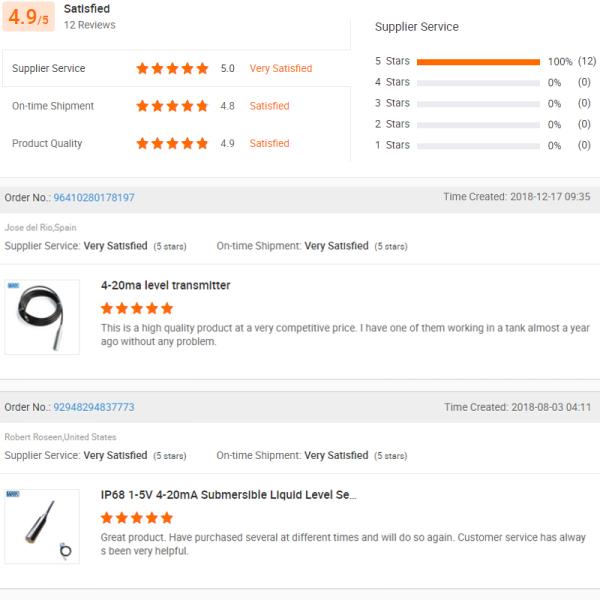
Task: Click the 5 Stars orange progress bar
Action: [x=478, y=62]
